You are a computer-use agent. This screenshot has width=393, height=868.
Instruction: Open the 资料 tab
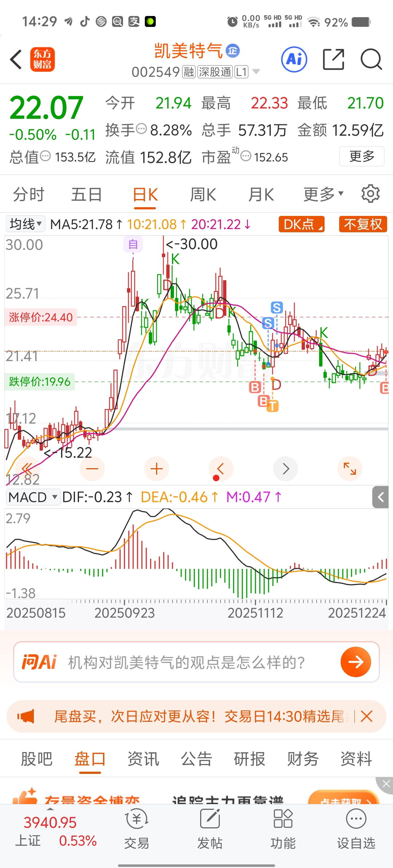tap(356, 759)
